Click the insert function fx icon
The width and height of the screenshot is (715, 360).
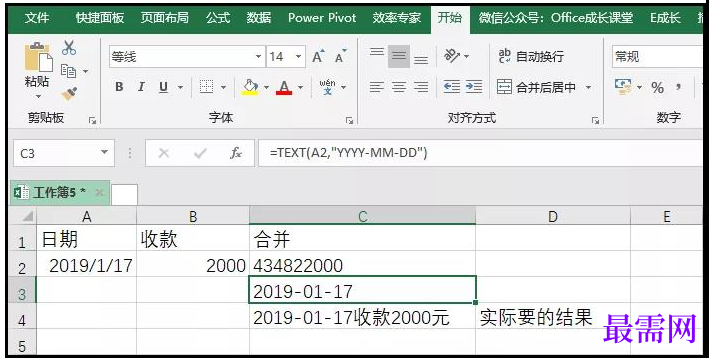click(x=236, y=153)
